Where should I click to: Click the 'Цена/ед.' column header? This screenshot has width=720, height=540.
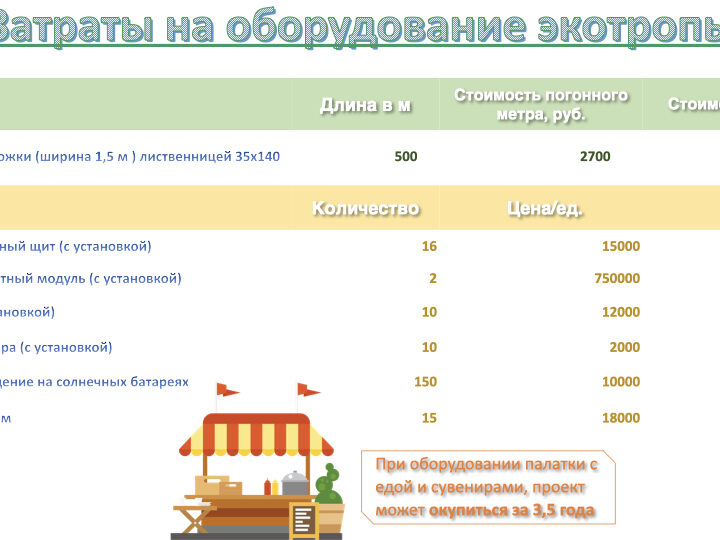tap(544, 209)
